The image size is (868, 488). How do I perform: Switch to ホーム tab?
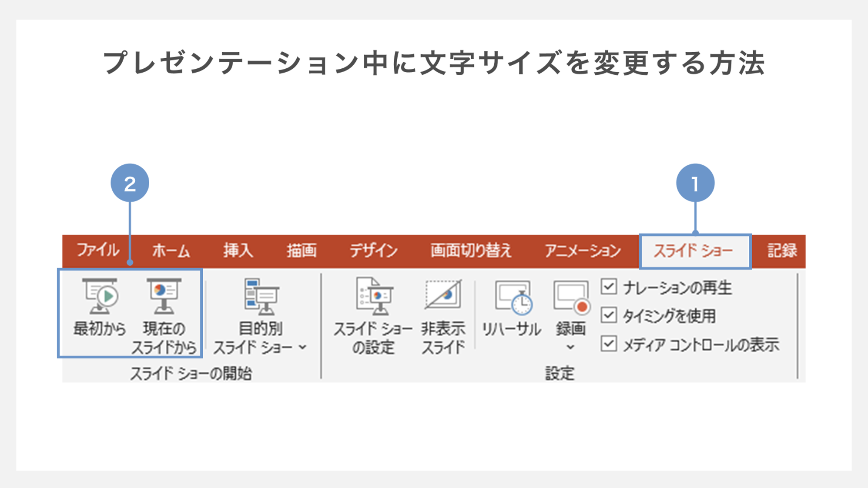click(171, 251)
